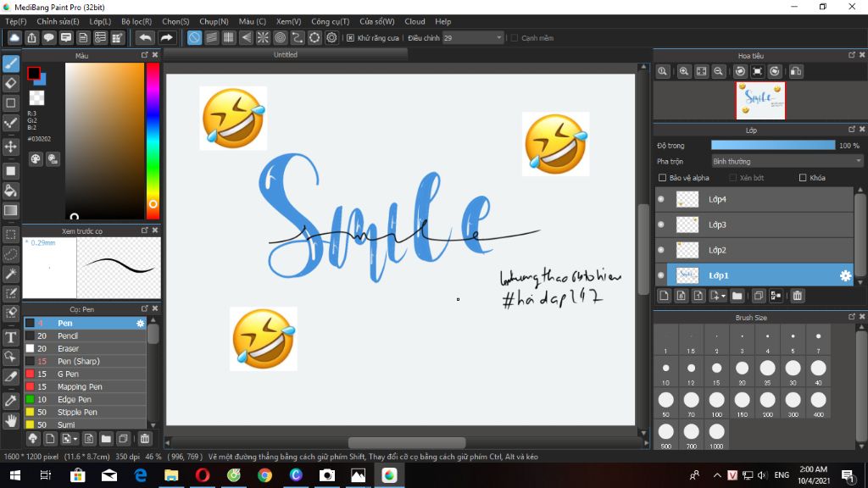Select the Move tool
The height and width of the screenshot is (488, 868).
[x=11, y=147]
